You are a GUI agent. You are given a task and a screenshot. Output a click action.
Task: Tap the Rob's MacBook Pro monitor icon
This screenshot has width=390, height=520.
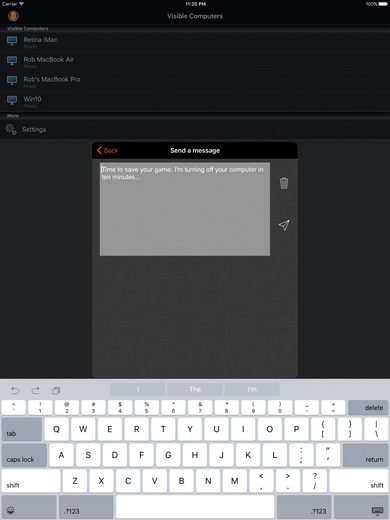point(12,81)
